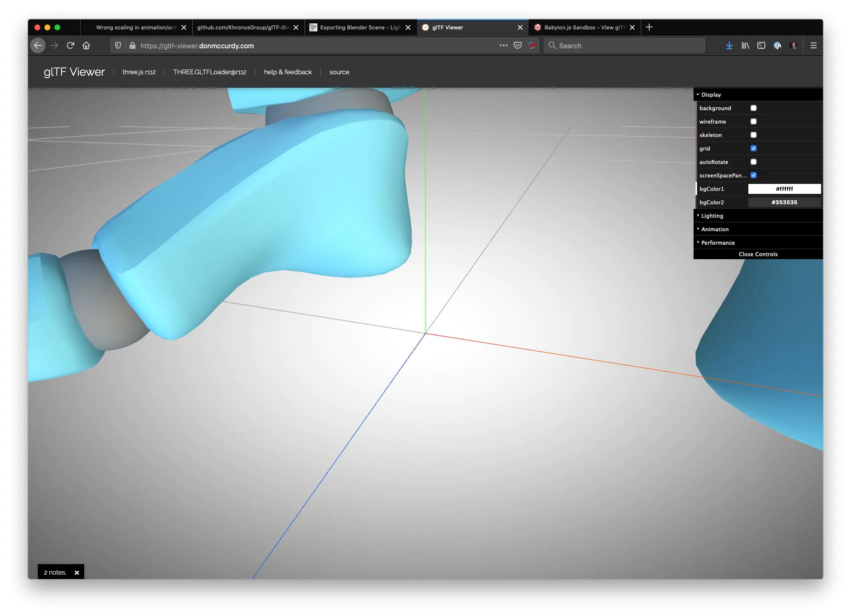Click the red macOS close window button
The width and height of the screenshot is (851, 616).
37,27
